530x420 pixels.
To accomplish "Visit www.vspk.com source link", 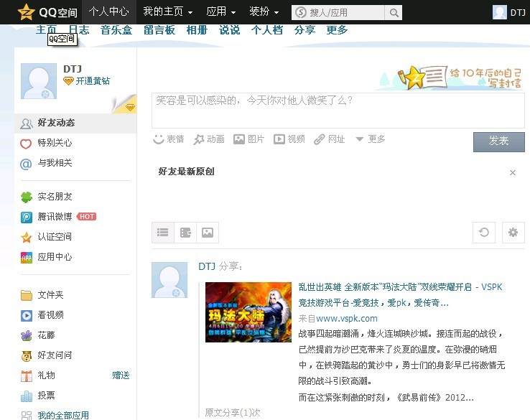I will pyautogui.click(x=347, y=319).
